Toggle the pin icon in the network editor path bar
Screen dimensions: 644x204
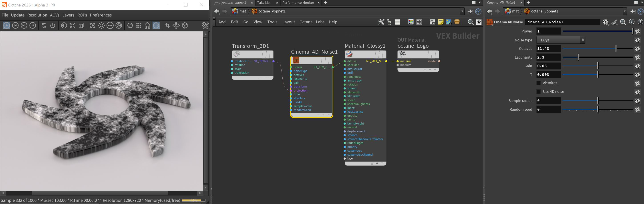click(x=471, y=11)
